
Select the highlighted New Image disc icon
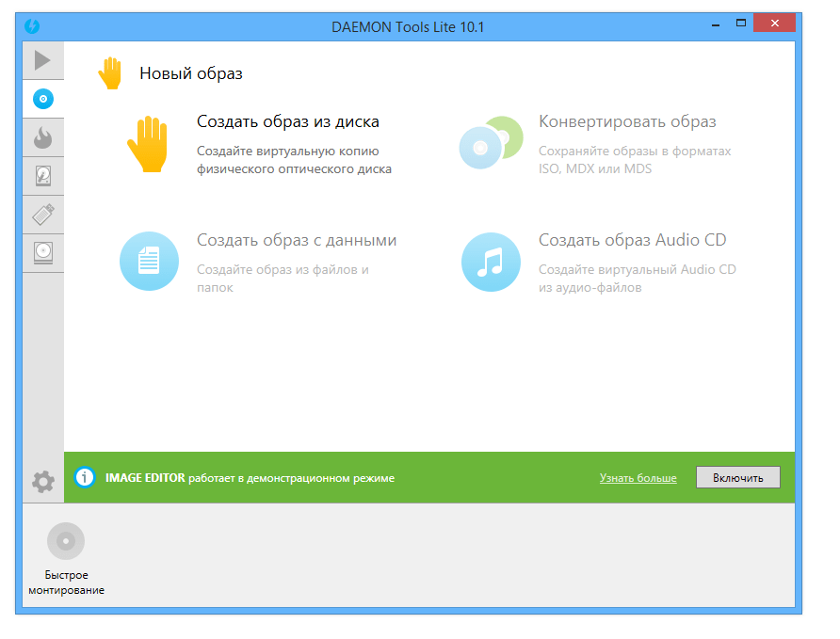click(x=42, y=98)
